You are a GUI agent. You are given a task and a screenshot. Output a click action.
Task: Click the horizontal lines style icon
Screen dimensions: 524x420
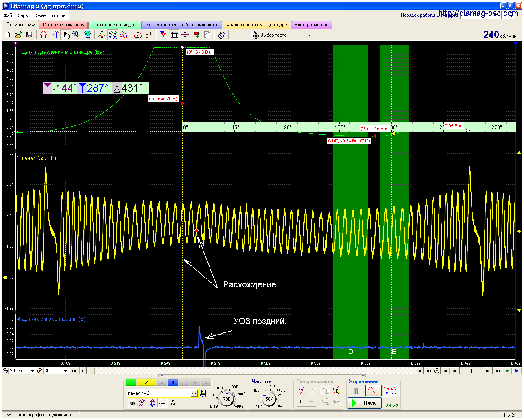pyautogui.click(x=163, y=403)
